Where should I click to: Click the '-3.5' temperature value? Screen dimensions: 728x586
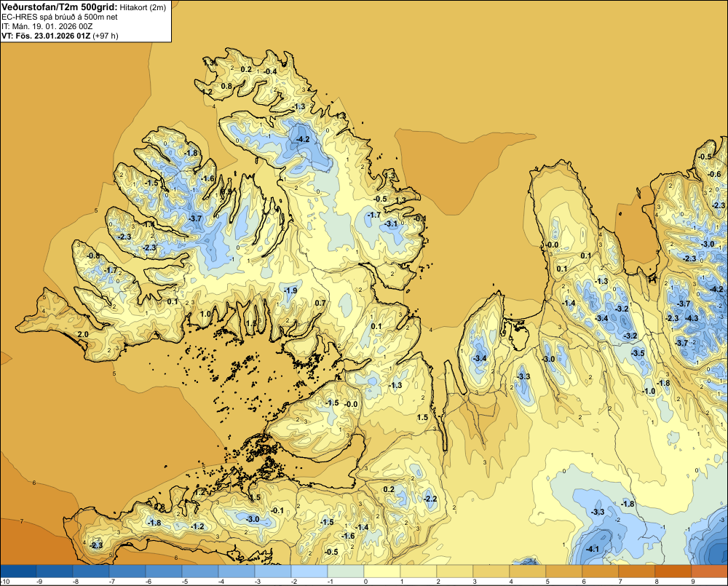[638, 353]
